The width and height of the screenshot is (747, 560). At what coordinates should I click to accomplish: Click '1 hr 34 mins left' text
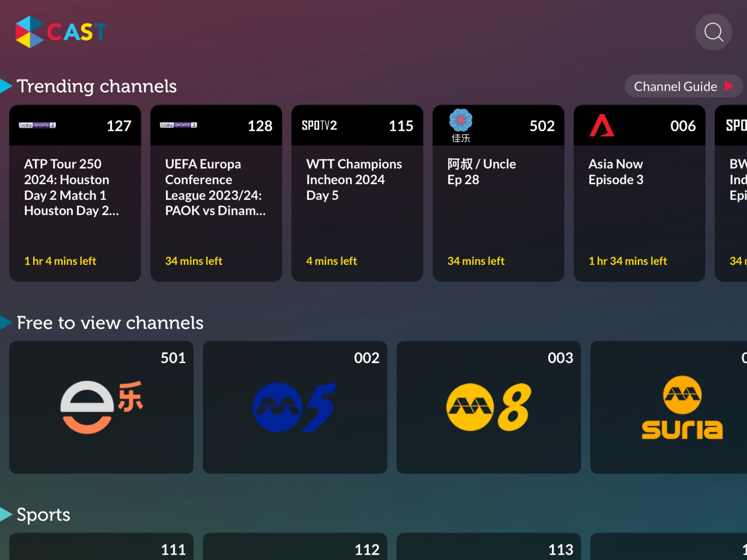point(628,261)
